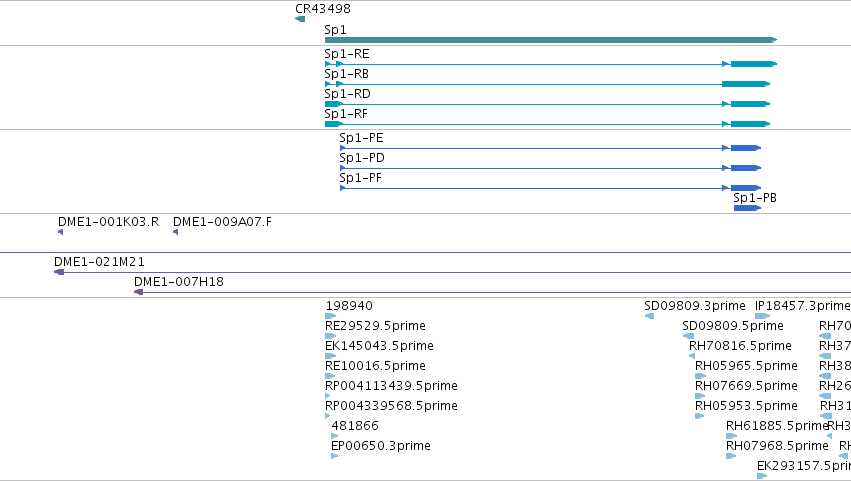851x481 pixels.
Task: Select the EK145043.5prime EST label
Action: (379, 346)
